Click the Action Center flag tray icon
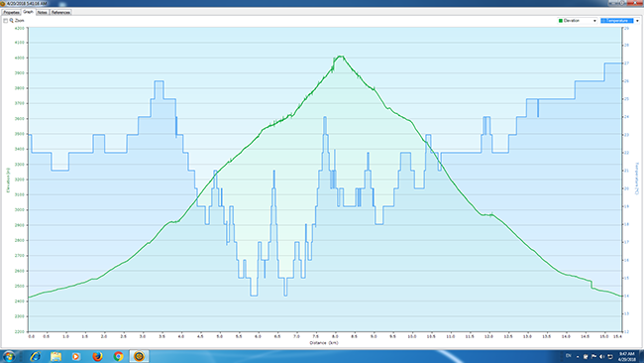 click(593, 356)
